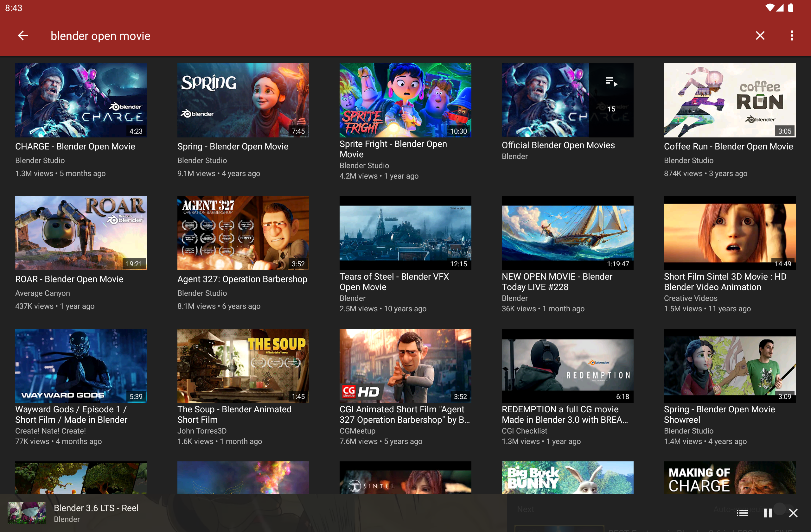The image size is (811, 532).
Task: Open Blender Today LIVE #228 video
Action: point(567,233)
